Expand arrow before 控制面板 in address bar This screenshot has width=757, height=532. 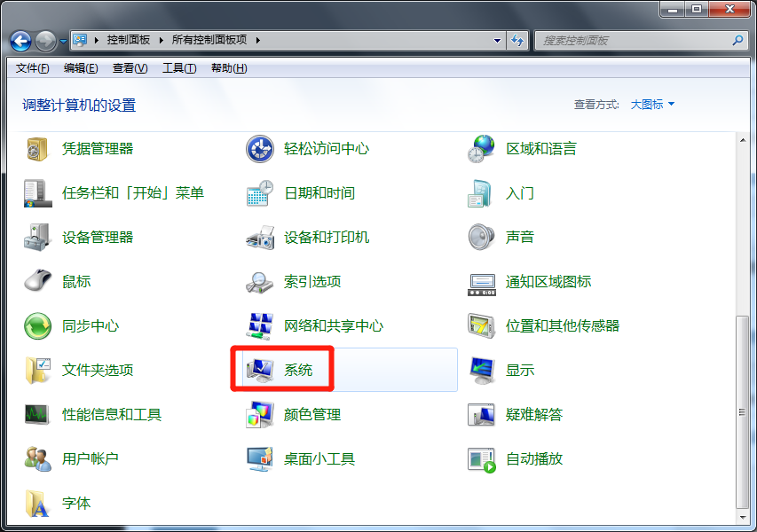click(x=96, y=40)
